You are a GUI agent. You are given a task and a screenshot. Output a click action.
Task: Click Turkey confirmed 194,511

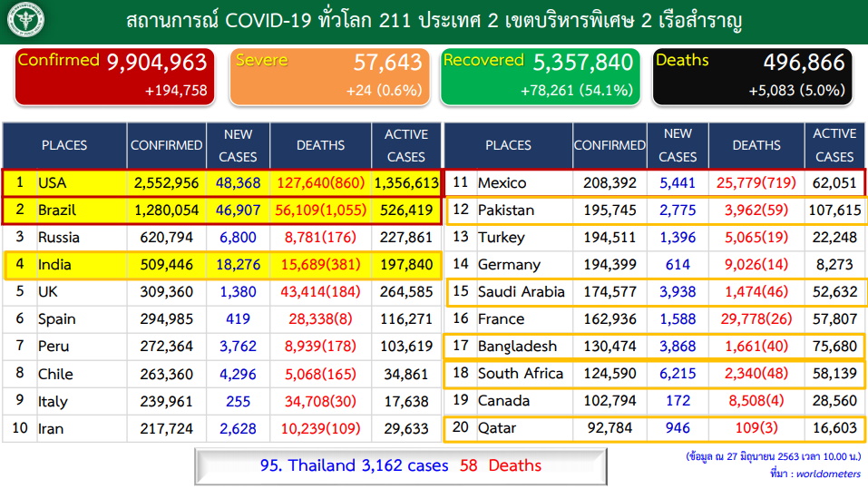610,237
